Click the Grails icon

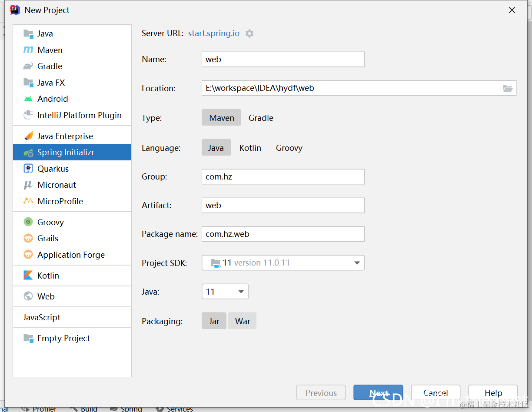click(28, 238)
